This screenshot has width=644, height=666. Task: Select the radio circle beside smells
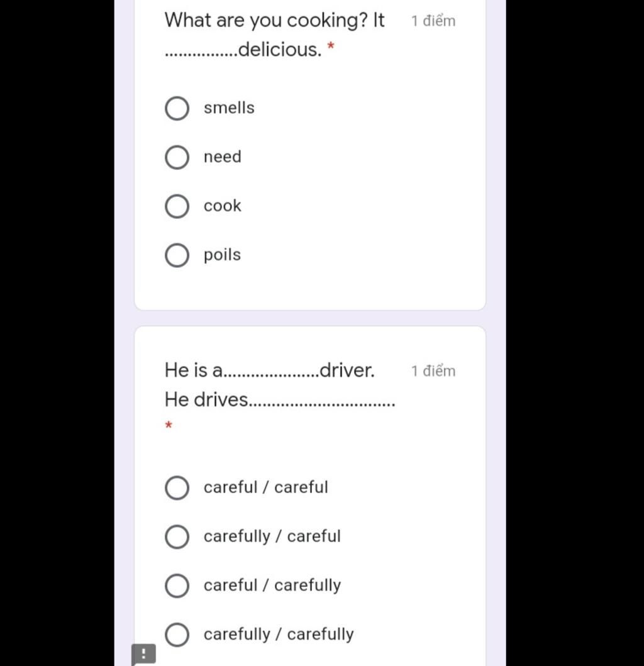177,108
